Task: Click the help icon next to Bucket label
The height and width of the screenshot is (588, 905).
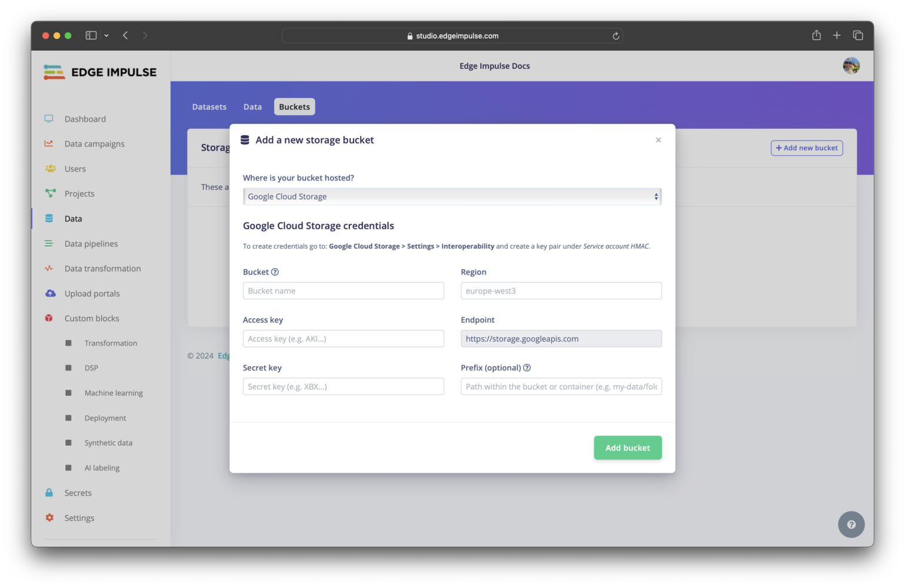Action: (275, 272)
